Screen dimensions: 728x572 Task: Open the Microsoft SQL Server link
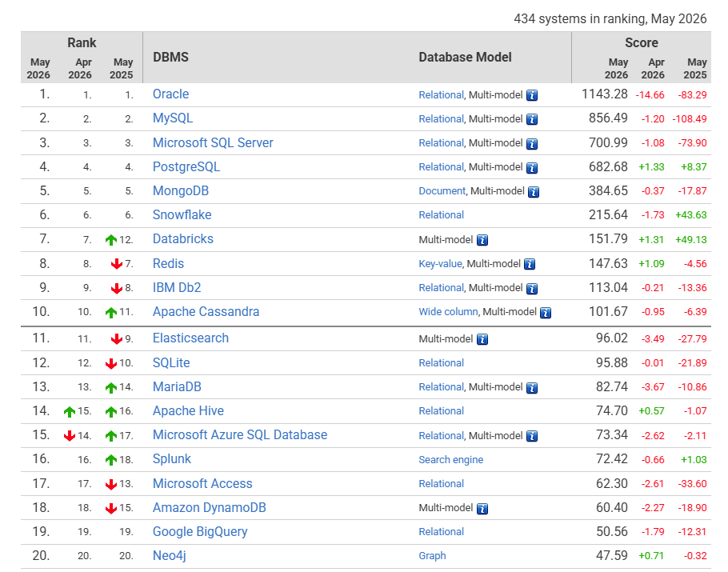tap(213, 143)
